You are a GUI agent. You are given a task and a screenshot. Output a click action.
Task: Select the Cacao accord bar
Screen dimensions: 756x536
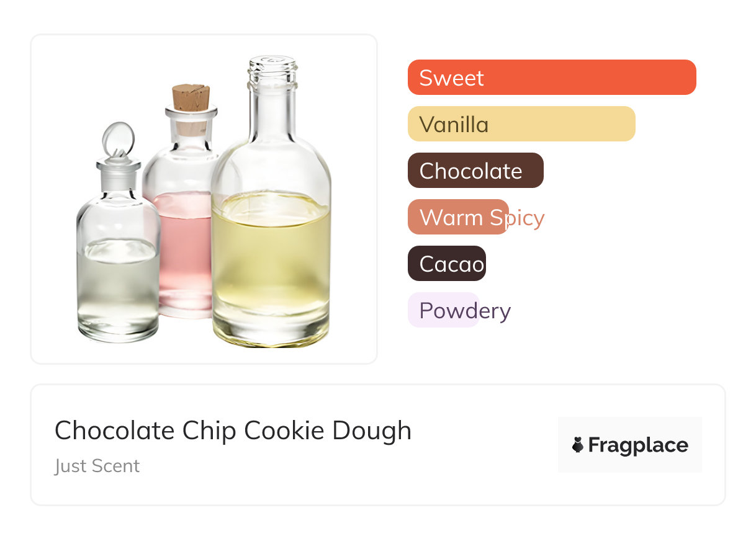[x=447, y=264]
